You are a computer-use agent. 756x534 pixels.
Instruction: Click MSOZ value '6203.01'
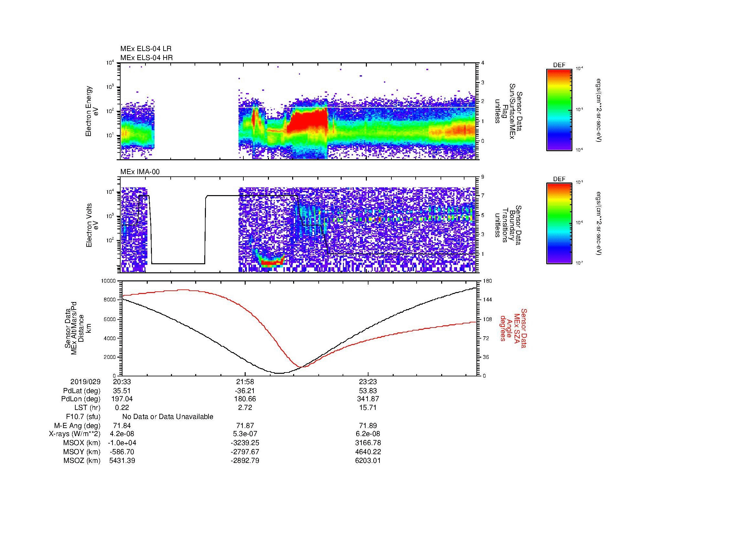(x=368, y=461)
